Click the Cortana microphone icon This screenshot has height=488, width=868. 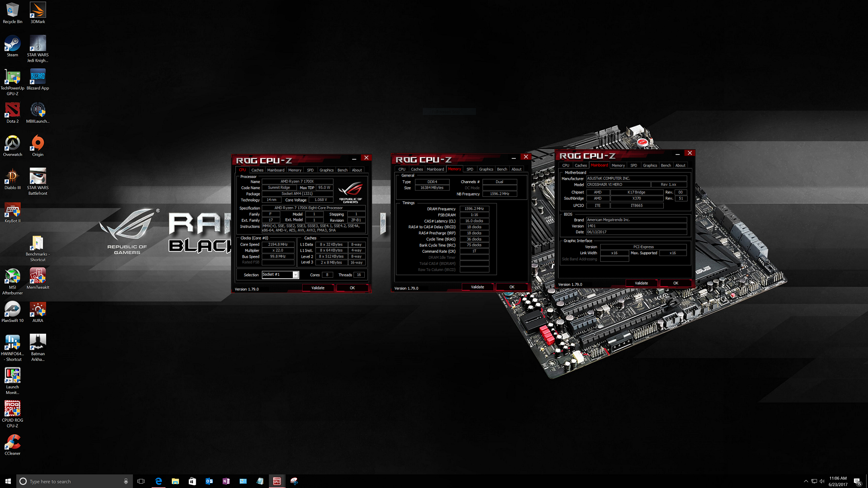pyautogui.click(x=126, y=481)
